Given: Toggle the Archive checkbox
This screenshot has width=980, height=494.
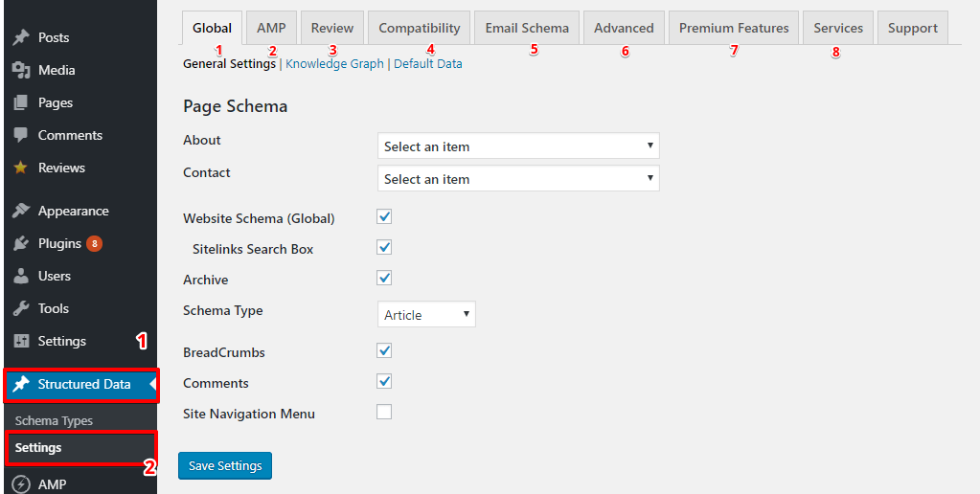Looking at the screenshot, I should (384, 278).
